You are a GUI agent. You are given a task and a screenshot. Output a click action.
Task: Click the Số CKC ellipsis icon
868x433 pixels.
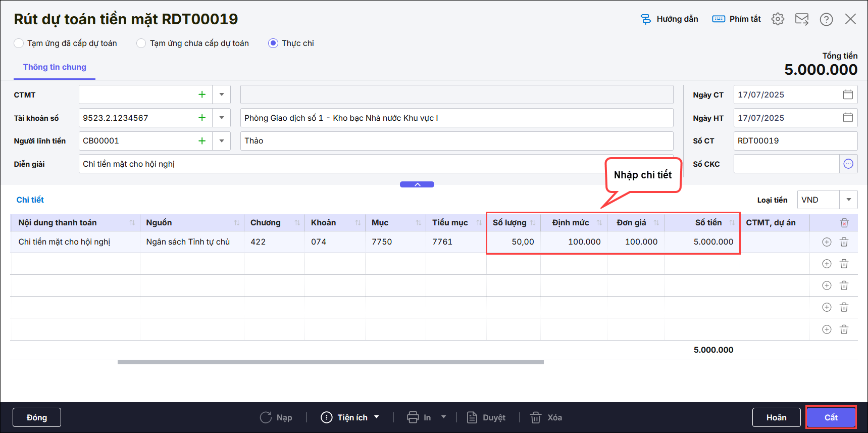(848, 164)
